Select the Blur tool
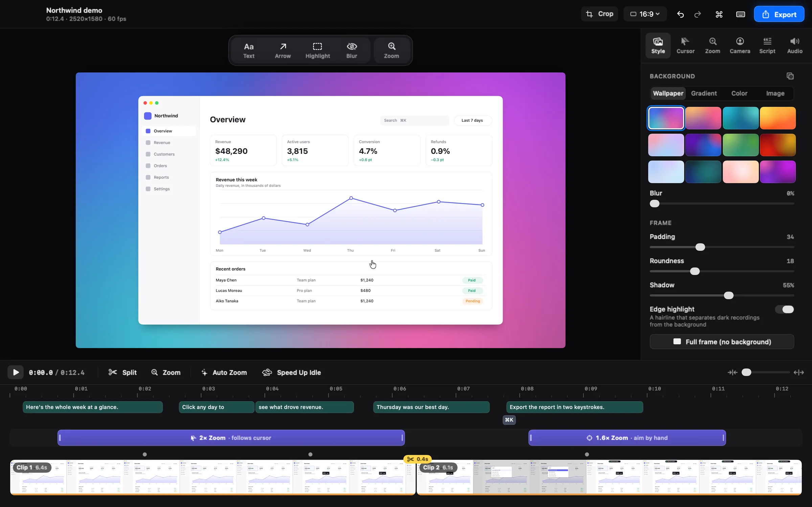 [352, 50]
